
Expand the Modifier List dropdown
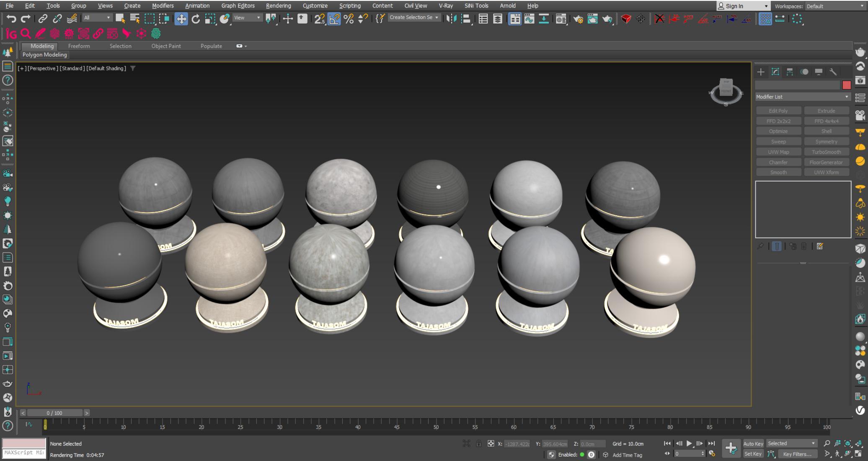802,97
